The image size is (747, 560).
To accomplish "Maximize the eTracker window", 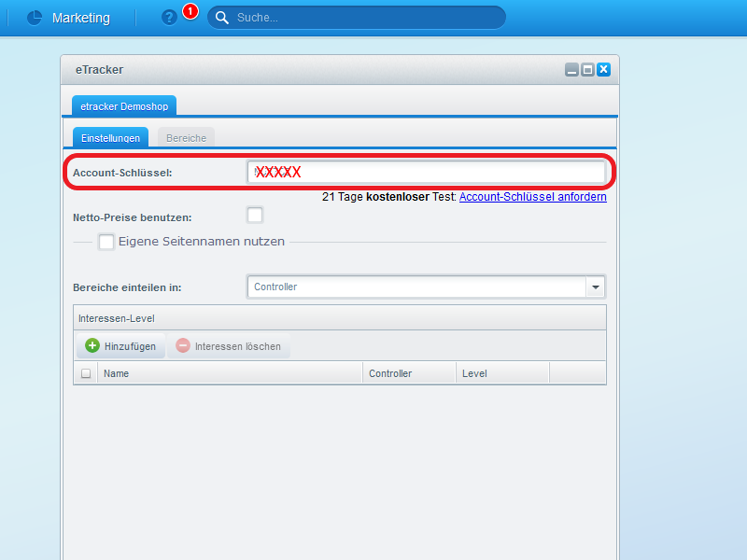I will pyautogui.click(x=588, y=69).
